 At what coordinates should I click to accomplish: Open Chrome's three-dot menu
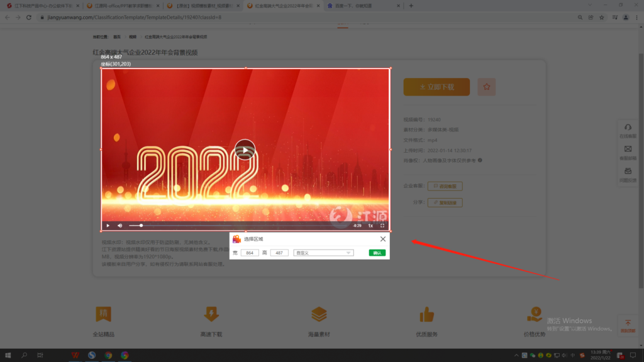636,17
